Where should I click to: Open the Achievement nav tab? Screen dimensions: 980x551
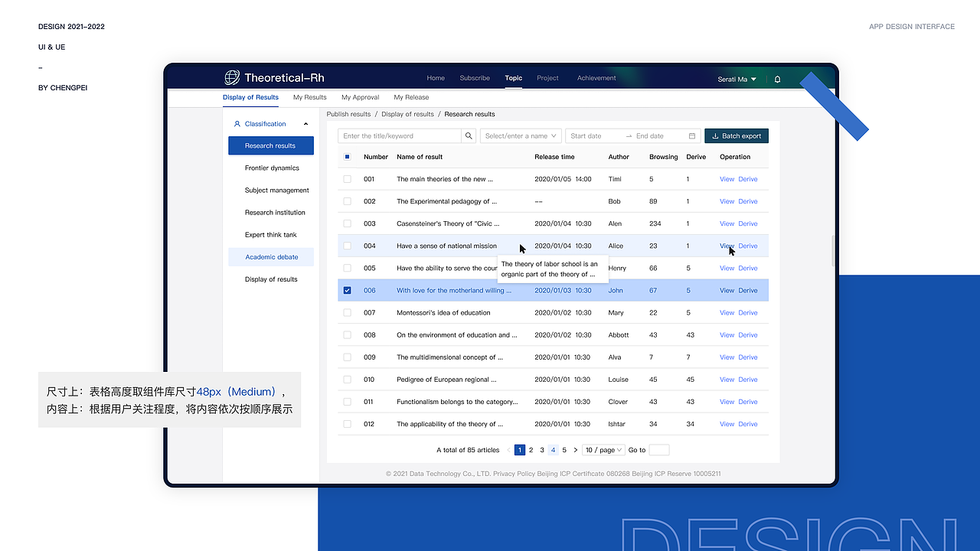pos(596,78)
